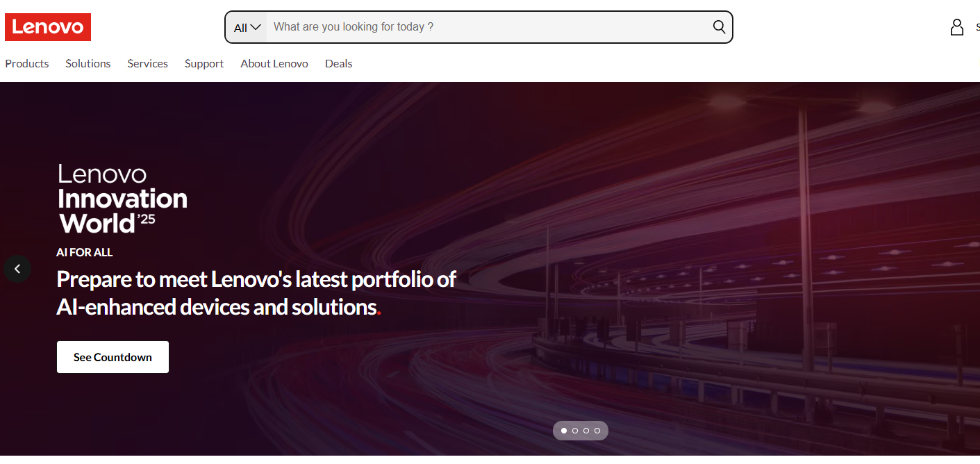Open the Products menu

tap(27, 63)
